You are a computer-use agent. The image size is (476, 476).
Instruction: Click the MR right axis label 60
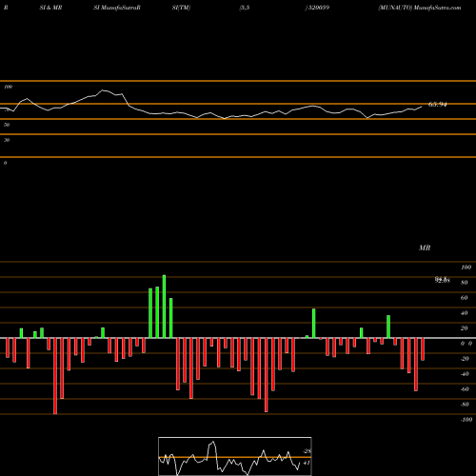465,298
